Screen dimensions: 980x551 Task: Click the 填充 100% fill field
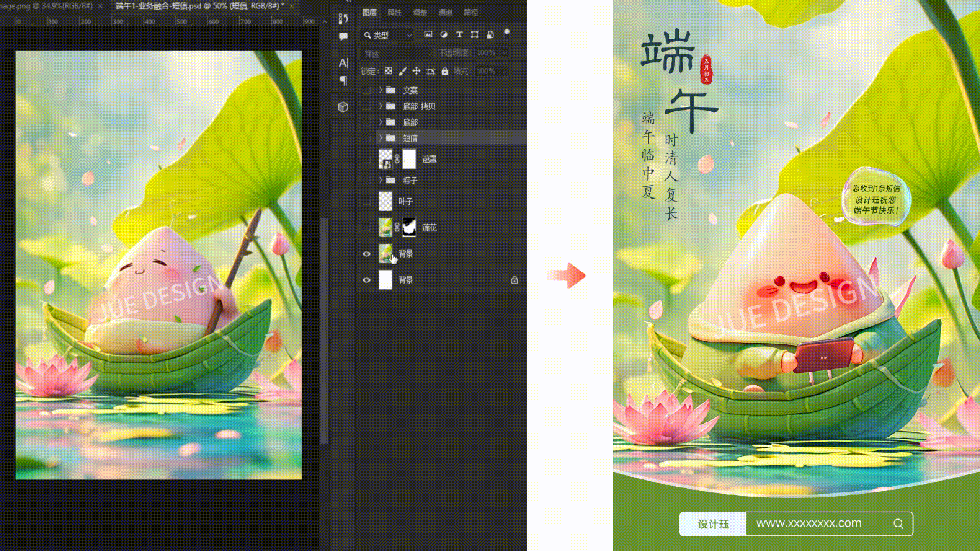(487, 71)
